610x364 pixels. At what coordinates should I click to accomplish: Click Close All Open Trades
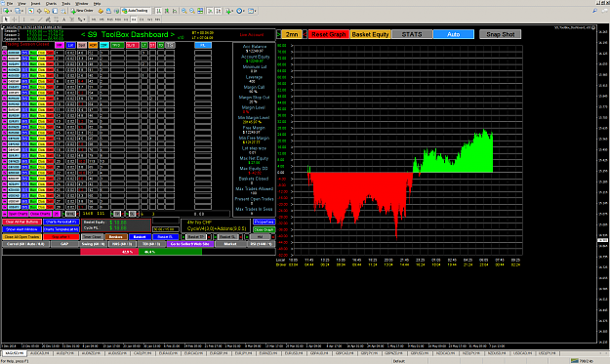(x=21, y=237)
